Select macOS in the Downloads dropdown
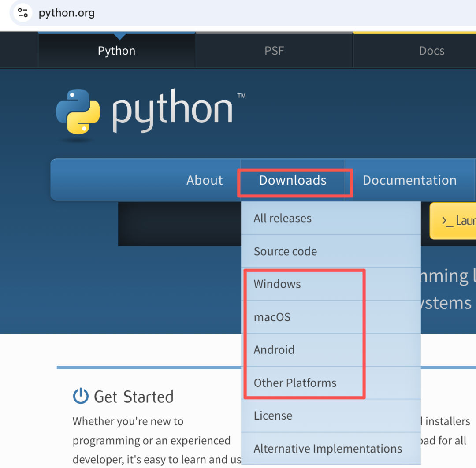Viewport: 476px width, 468px height. (x=331, y=317)
